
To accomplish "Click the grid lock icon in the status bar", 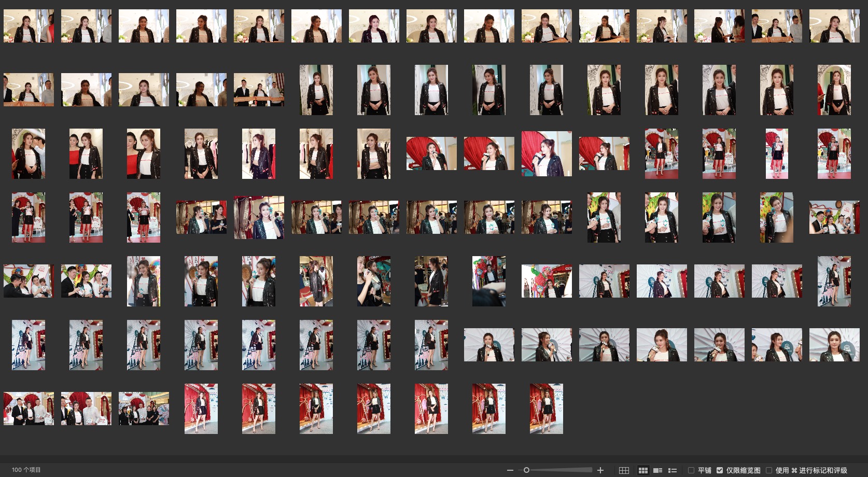I will pos(624,470).
